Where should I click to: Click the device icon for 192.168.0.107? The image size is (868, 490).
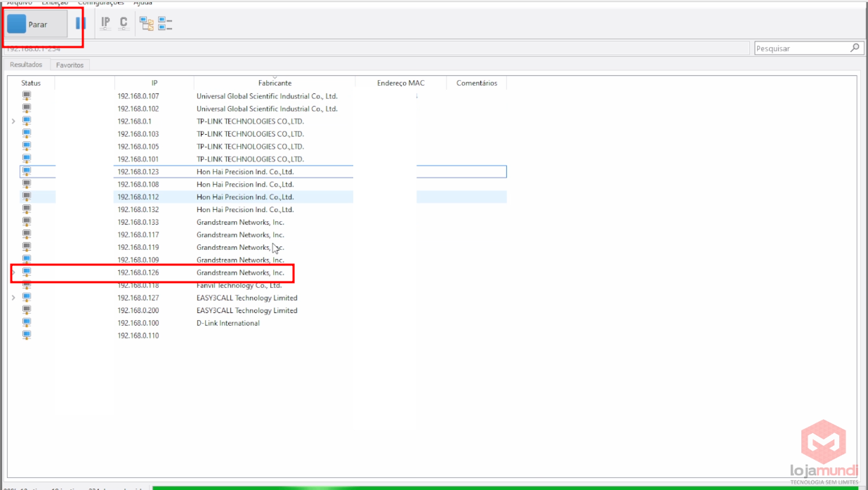pos(27,96)
